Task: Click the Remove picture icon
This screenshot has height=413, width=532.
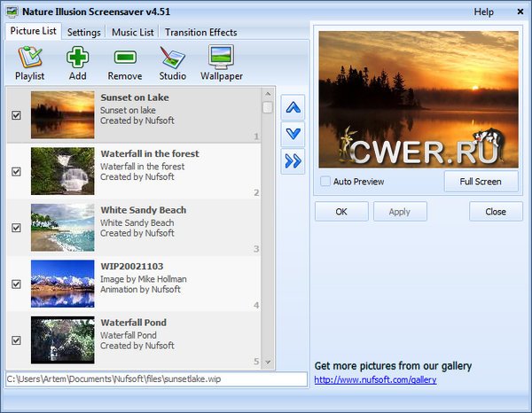Action: pyautogui.click(x=124, y=62)
